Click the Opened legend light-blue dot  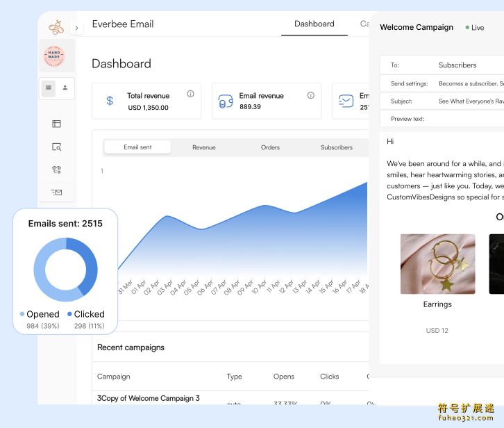(22, 314)
